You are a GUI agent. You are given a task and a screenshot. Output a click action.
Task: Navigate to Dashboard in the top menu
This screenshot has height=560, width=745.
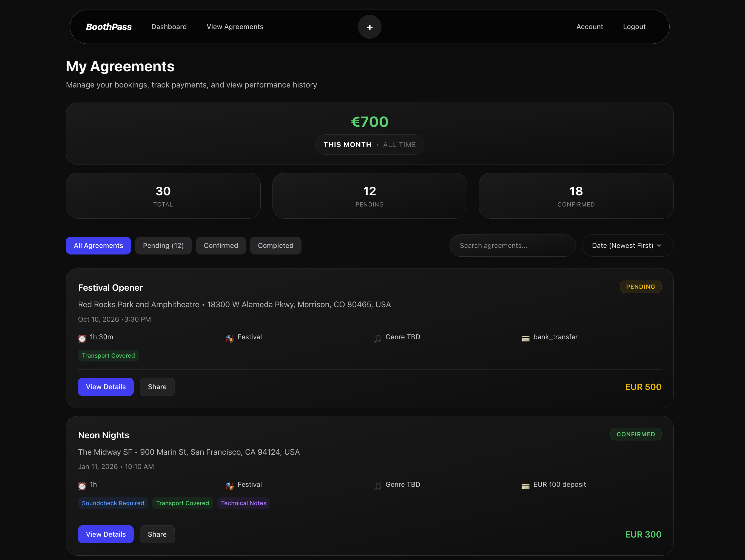[169, 27]
